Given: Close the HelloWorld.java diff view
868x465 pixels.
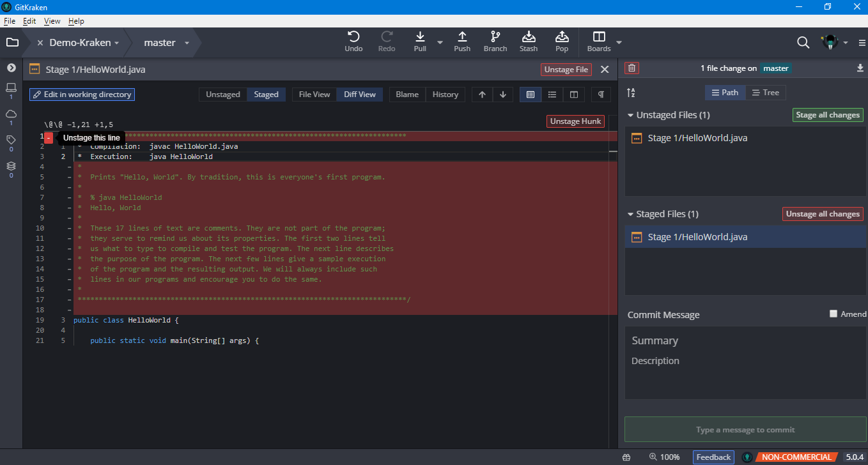Looking at the screenshot, I should click(605, 69).
